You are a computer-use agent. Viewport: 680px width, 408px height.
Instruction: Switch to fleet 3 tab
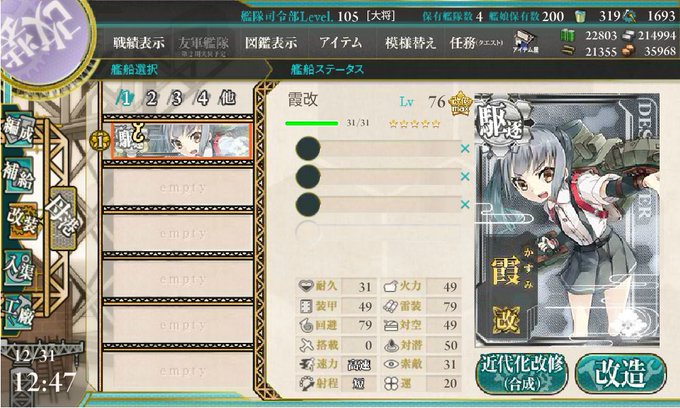[177, 98]
